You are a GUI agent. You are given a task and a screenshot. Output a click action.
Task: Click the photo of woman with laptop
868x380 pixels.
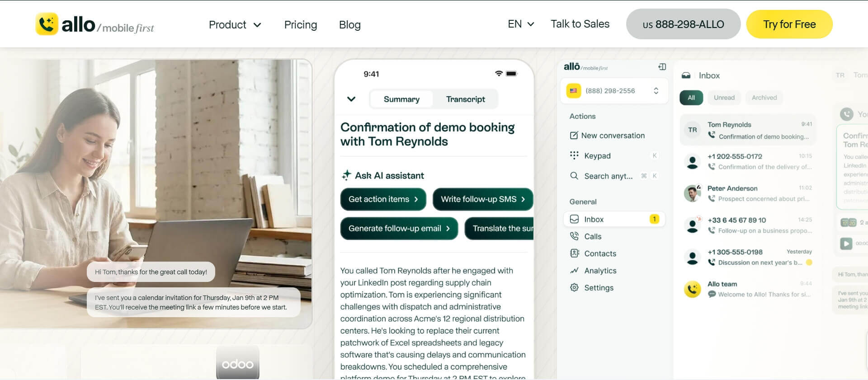coord(156,193)
